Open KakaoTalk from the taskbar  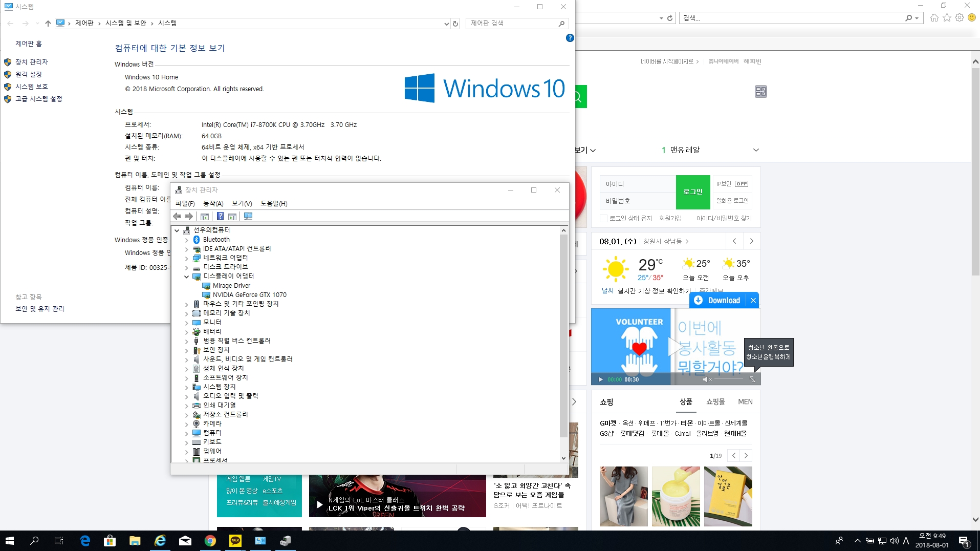click(235, 541)
